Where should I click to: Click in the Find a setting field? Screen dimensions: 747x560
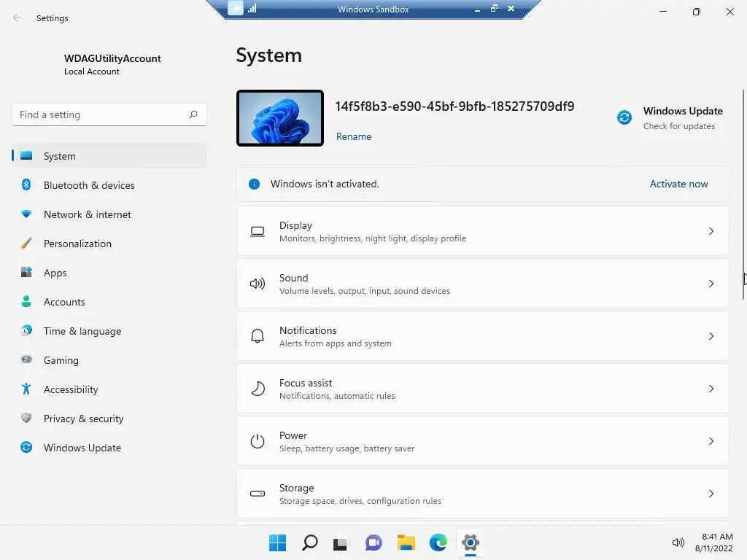pos(109,114)
